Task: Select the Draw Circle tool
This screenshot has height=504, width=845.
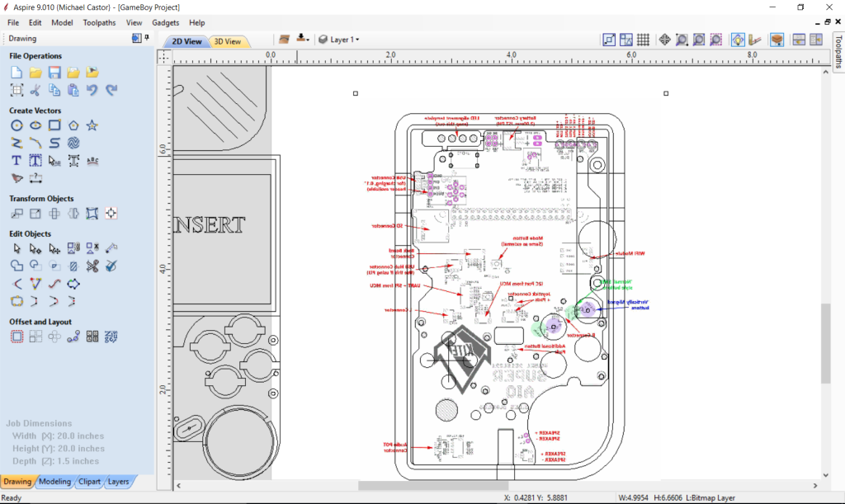Action: (17, 125)
